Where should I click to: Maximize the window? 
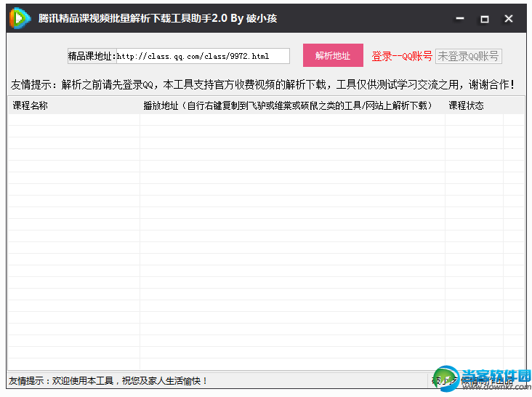(485, 19)
